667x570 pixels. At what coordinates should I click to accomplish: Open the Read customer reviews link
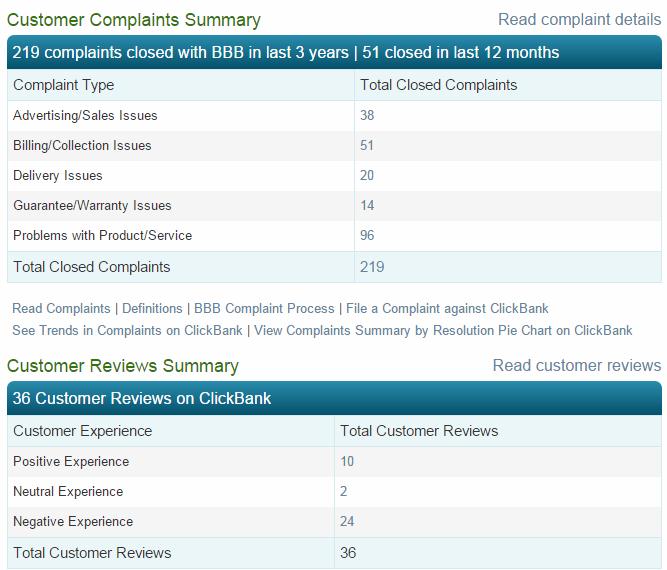click(577, 365)
